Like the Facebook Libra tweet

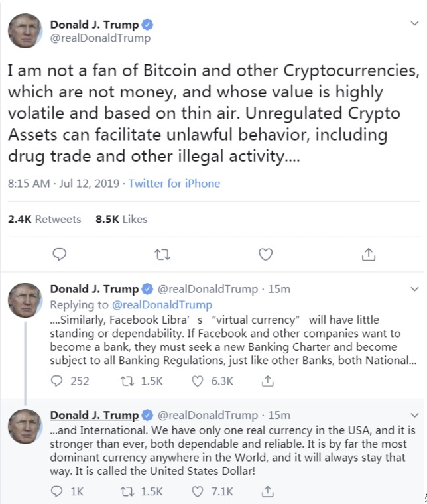tap(198, 381)
